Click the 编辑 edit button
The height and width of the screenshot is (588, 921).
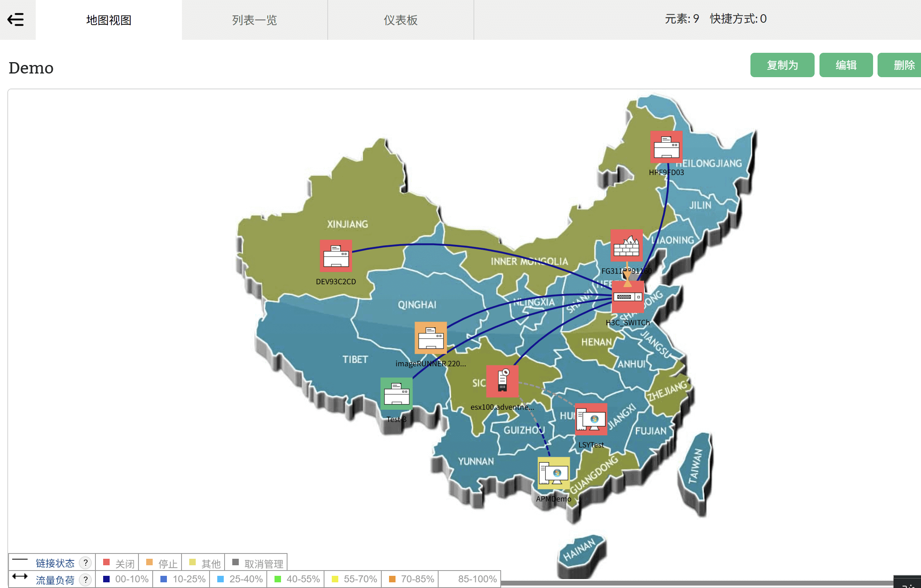[x=846, y=65]
